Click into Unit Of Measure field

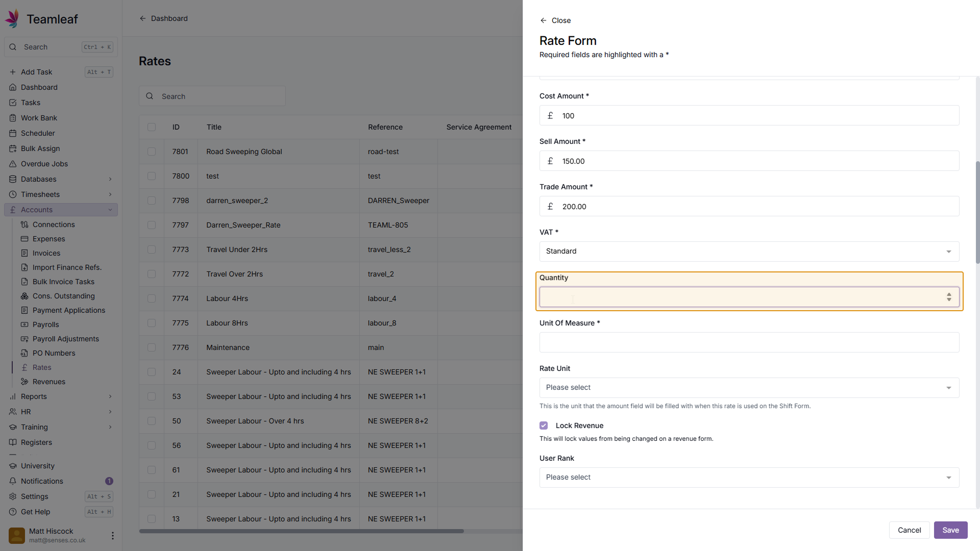749,342
